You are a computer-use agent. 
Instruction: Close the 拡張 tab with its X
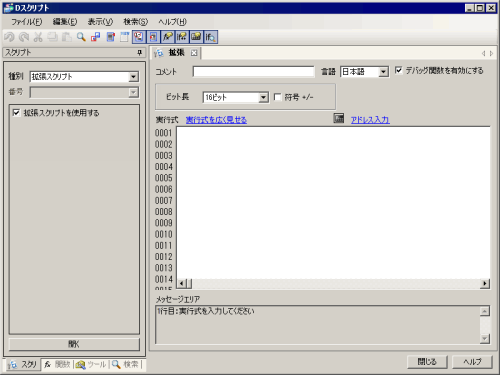click(x=194, y=53)
